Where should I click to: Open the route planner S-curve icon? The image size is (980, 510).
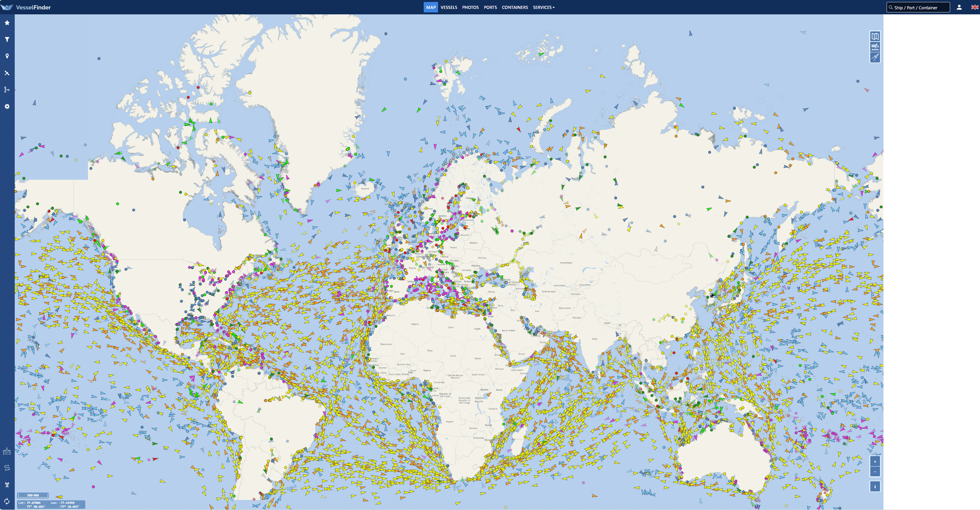(x=7, y=468)
